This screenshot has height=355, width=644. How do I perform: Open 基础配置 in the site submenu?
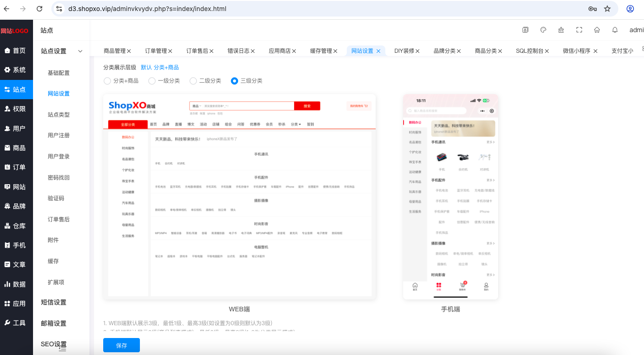point(59,73)
